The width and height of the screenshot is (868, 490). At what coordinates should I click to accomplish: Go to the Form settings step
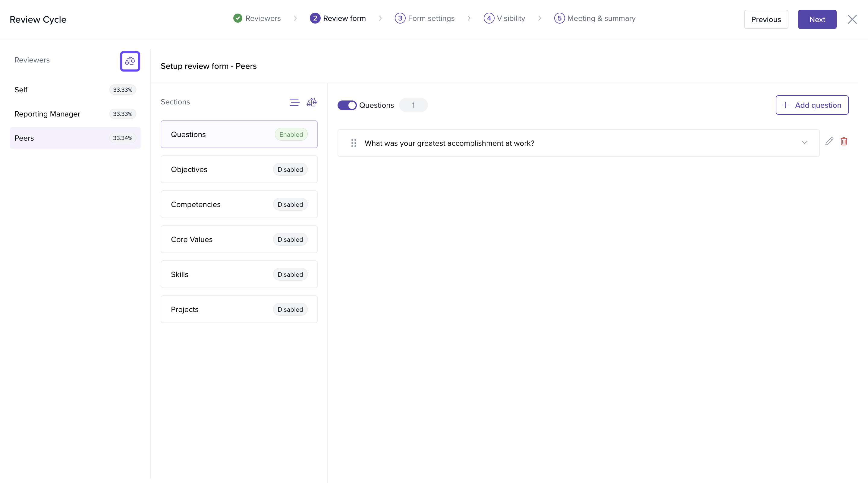tap(425, 18)
